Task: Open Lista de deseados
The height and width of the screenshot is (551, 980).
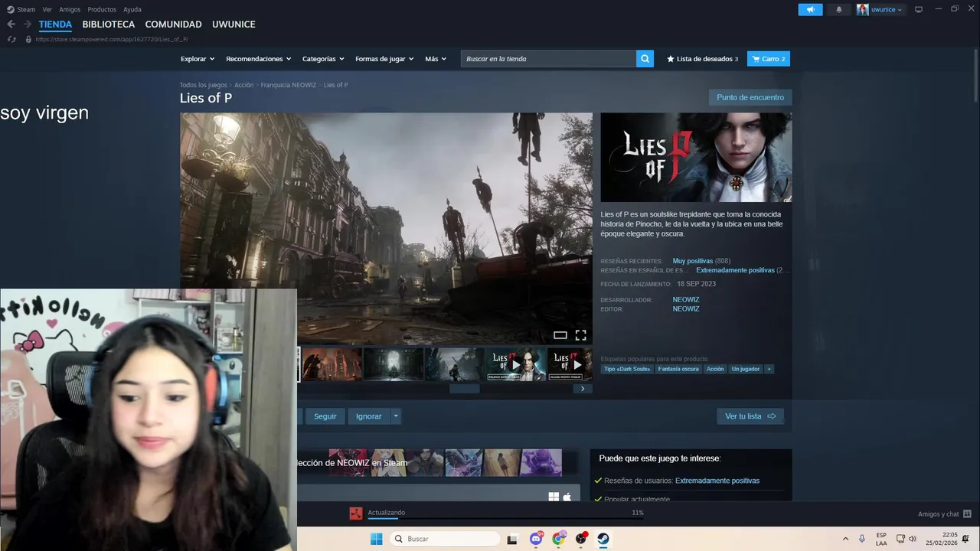Action: [x=703, y=59]
